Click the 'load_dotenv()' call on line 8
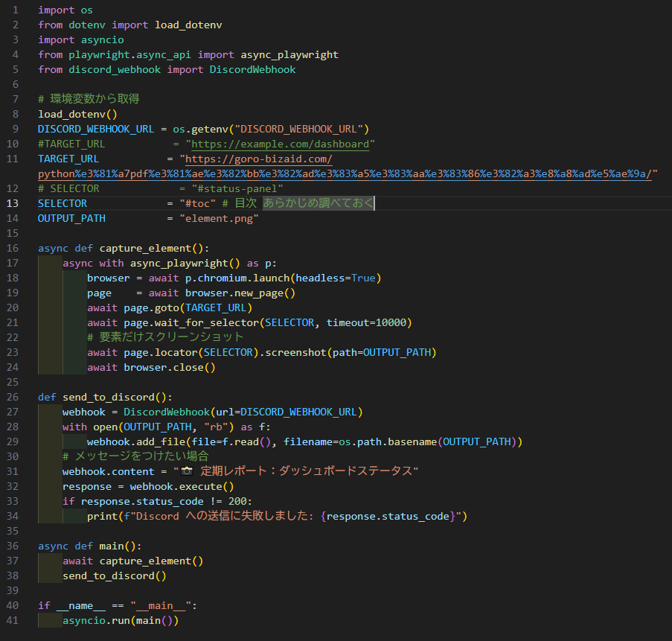Viewport: 672px width, 641px height. pos(77,115)
